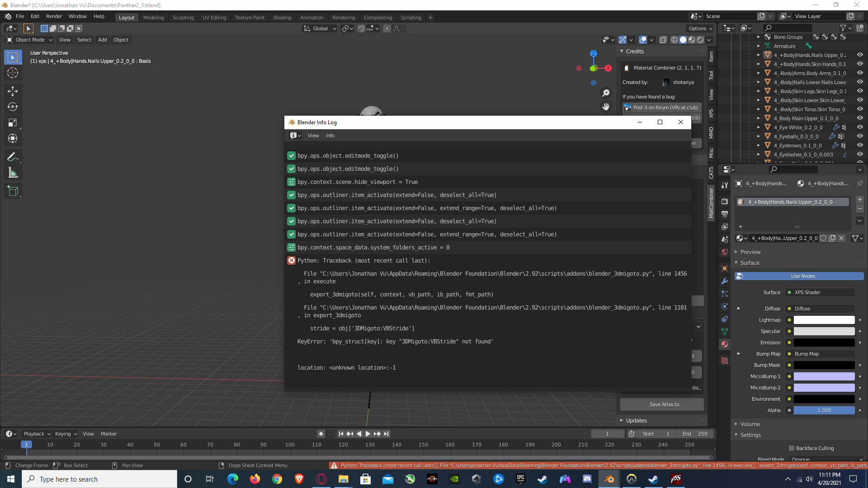The image size is (868, 488).
Task: Adjust the Alpha value slider
Action: pyautogui.click(x=824, y=410)
